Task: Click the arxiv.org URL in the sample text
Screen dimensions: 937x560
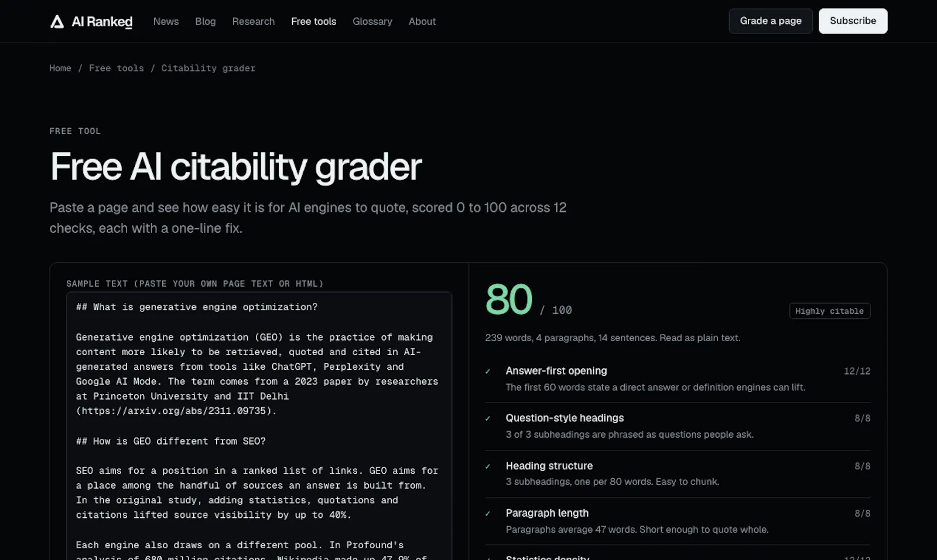Action: click(x=173, y=411)
